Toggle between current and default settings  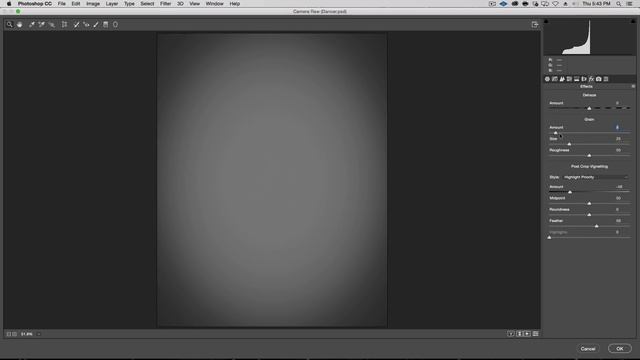(x=536, y=334)
